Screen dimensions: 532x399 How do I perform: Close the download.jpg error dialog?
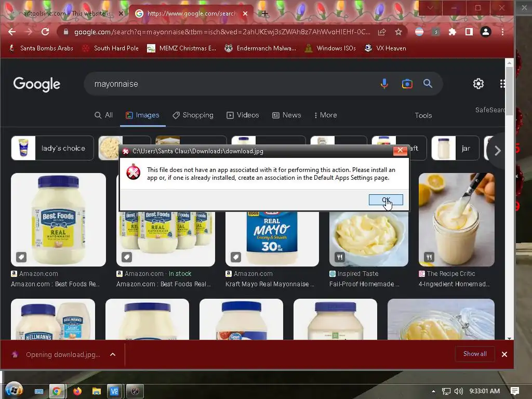[x=400, y=150]
